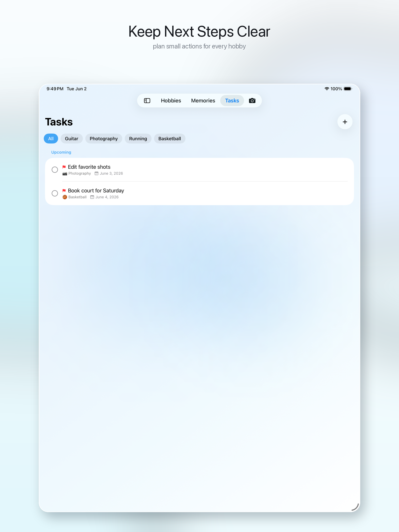Mark Book court for Saturday as complete
Screen dimensions: 399x532
click(55, 193)
